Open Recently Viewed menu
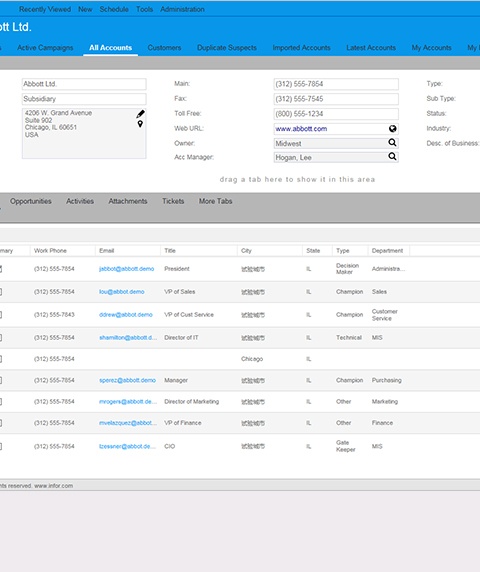The image size is (480, 572). (x=45, y=9)
